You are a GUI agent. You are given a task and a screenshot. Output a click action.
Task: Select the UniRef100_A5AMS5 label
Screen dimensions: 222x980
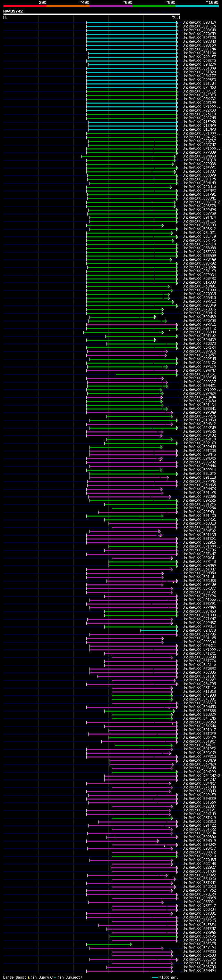click(x=199, y=485)
